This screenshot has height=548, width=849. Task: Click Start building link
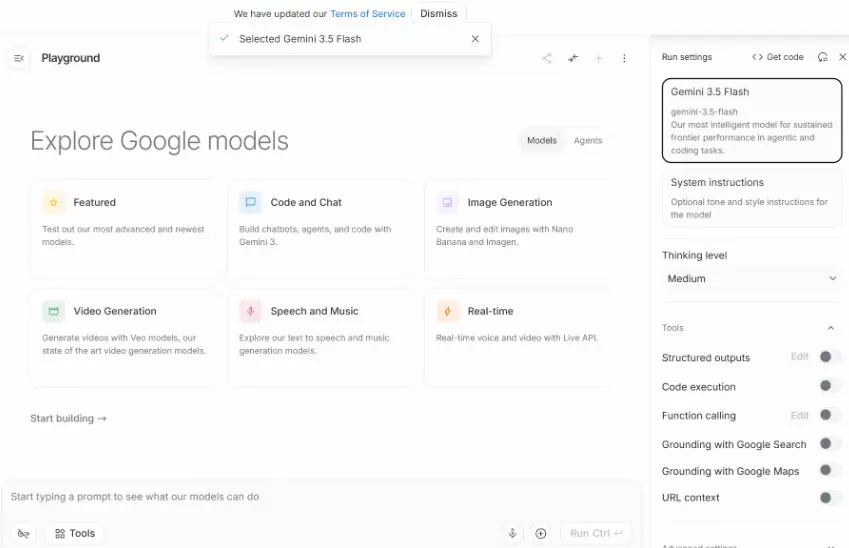coord(68,419)
